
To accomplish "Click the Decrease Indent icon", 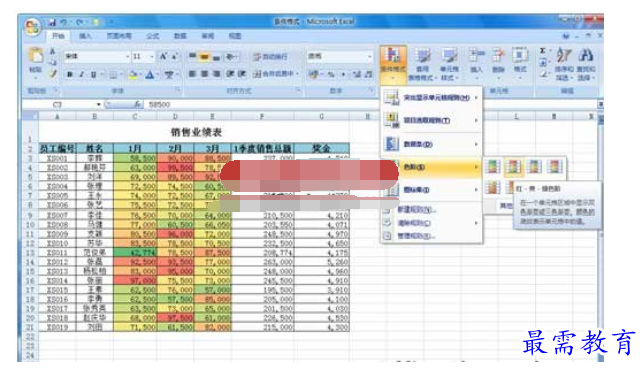I will pyautogui.click(x=230, y=74).
